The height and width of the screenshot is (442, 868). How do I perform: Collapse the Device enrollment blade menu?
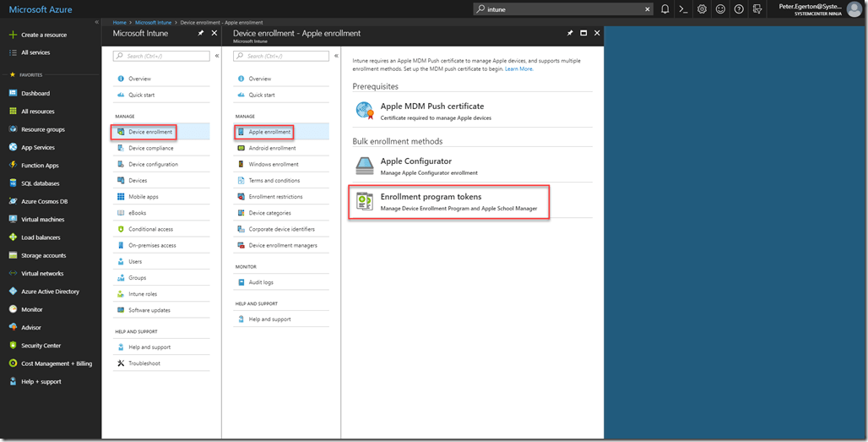click(337, 56)
